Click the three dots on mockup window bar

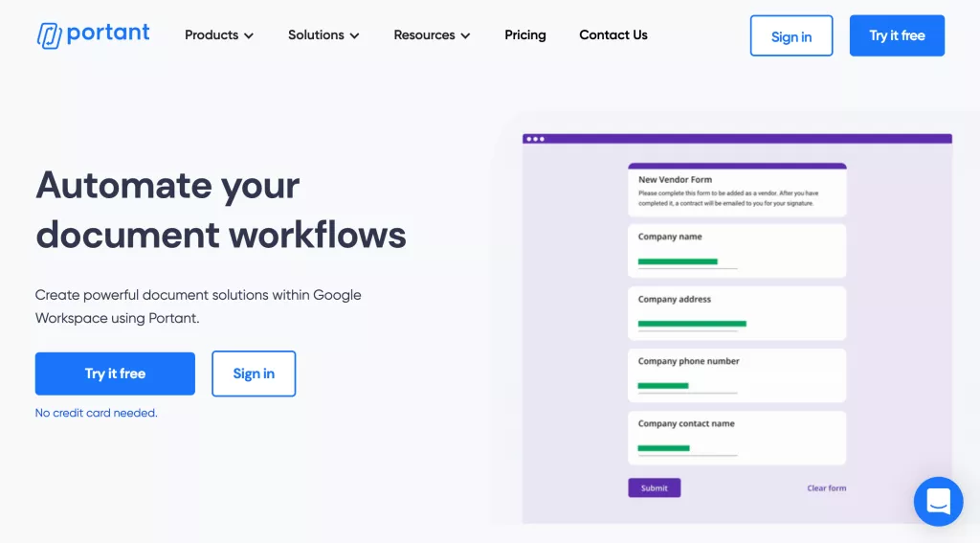(x=535, y=139)
